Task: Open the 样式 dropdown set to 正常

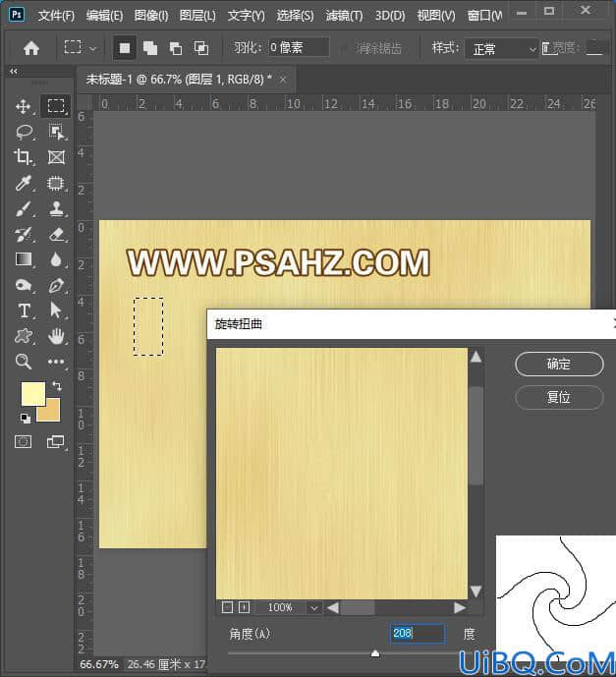Action: pyautogui.click(x=501, y=49)
